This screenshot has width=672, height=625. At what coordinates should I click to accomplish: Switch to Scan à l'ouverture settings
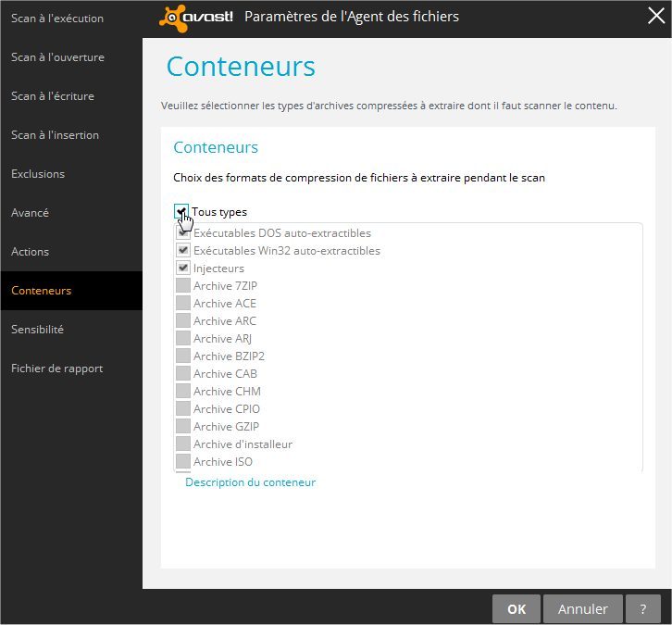(x=57, y=57)
